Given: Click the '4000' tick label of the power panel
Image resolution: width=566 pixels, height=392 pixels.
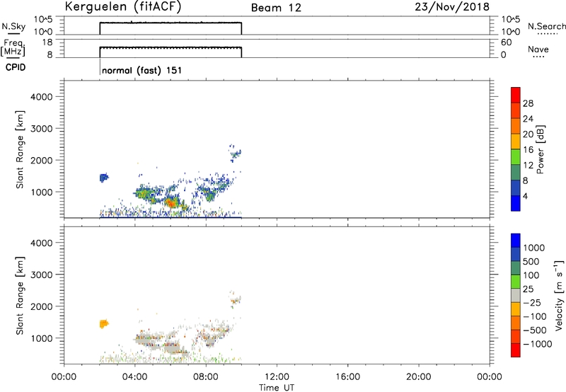Looking at the screenshot, I should pyautogui.click(x=42, y=97).
